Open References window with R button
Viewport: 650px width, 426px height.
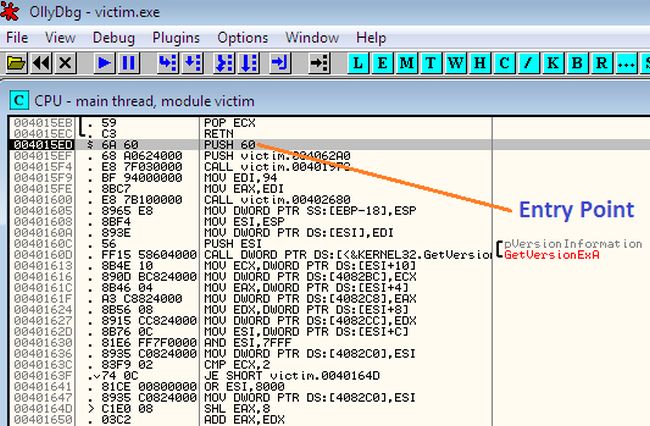click(601, 63)
